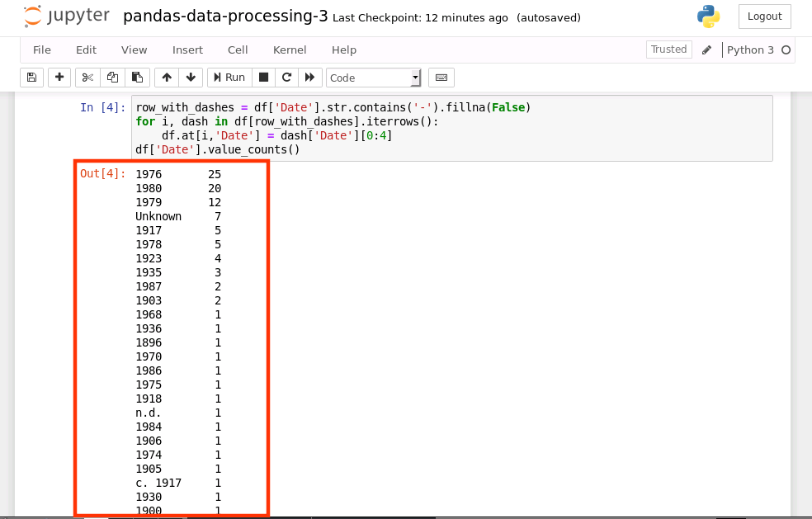This screenshot has width=812, height=519.
Task: Click the Trusted notebook indicator
Action: pos(669,50)
